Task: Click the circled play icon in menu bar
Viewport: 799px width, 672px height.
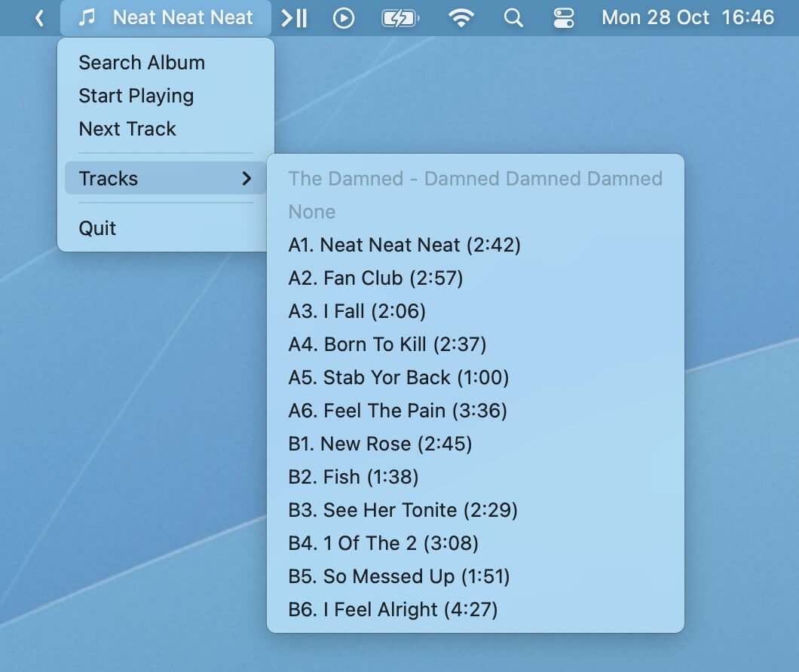Action: click(x=344, y=18)
